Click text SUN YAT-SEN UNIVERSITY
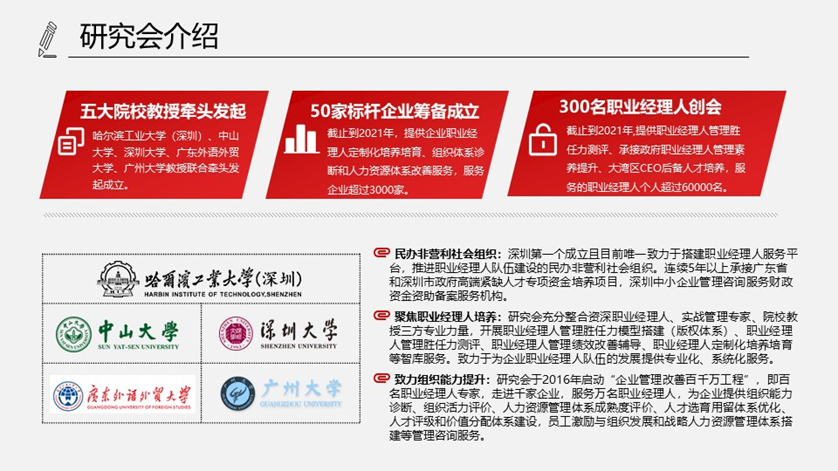This screenshot has height=471, width=838. (138, 347)
